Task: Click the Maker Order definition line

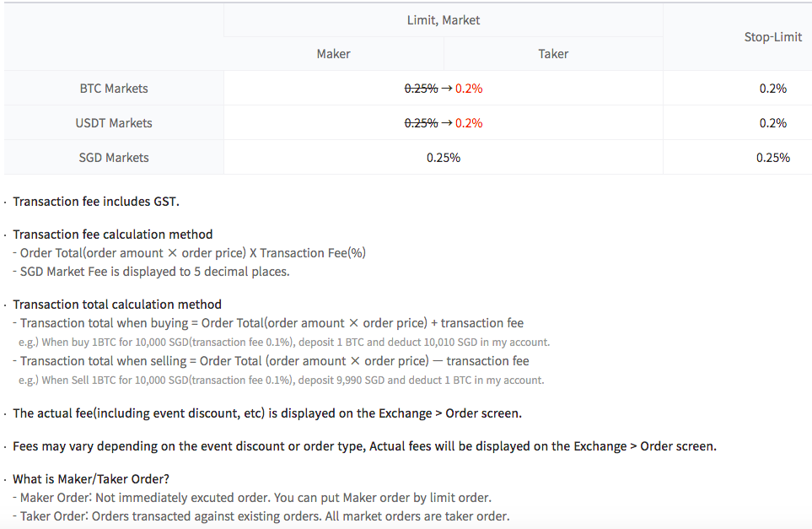Action: [255, 498]
